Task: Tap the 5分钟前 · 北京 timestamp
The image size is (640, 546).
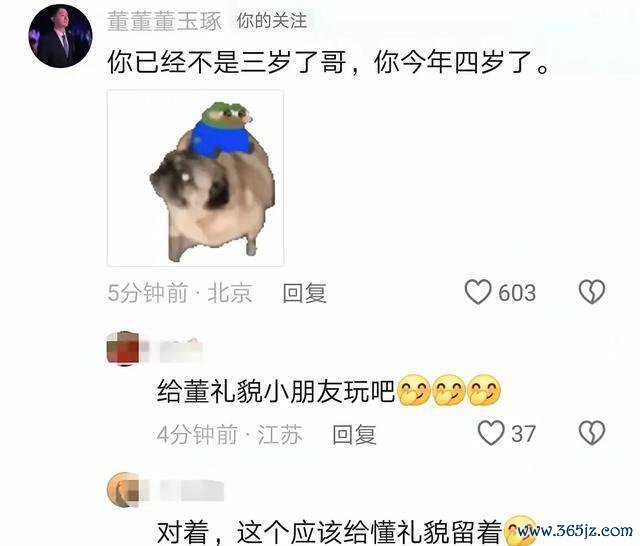Action: [x=180, y=293]
